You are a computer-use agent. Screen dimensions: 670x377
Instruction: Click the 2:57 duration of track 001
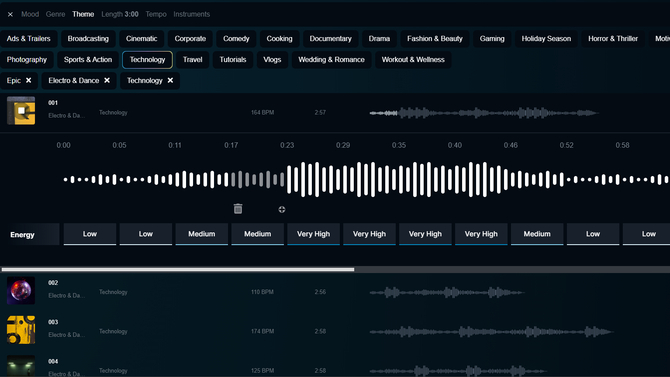320,112
